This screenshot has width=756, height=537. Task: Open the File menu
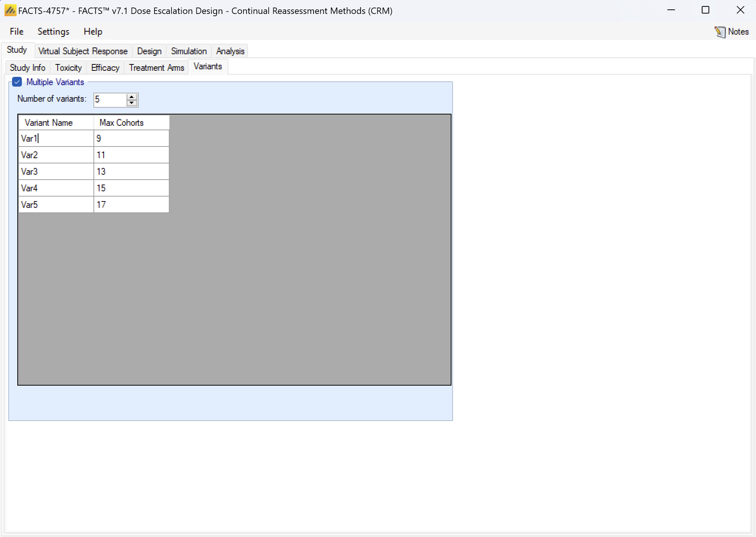click(x=17, y=32)
